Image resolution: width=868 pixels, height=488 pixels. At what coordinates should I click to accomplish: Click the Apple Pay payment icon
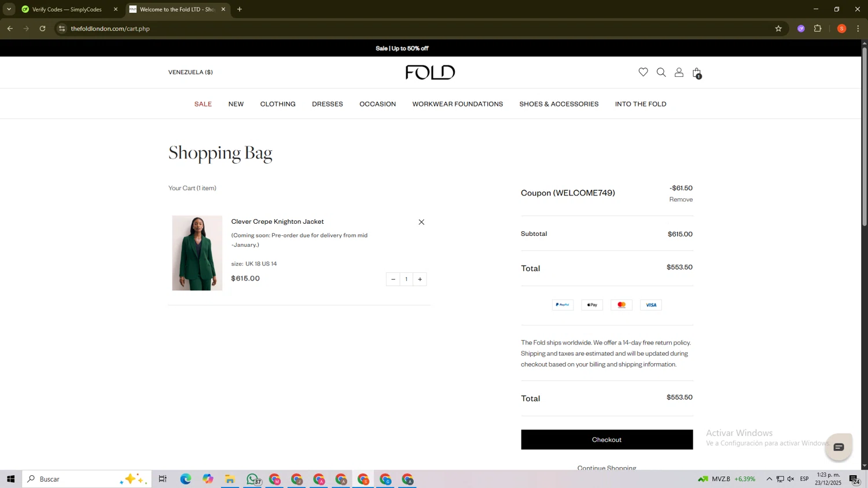[x=592, y=305]
